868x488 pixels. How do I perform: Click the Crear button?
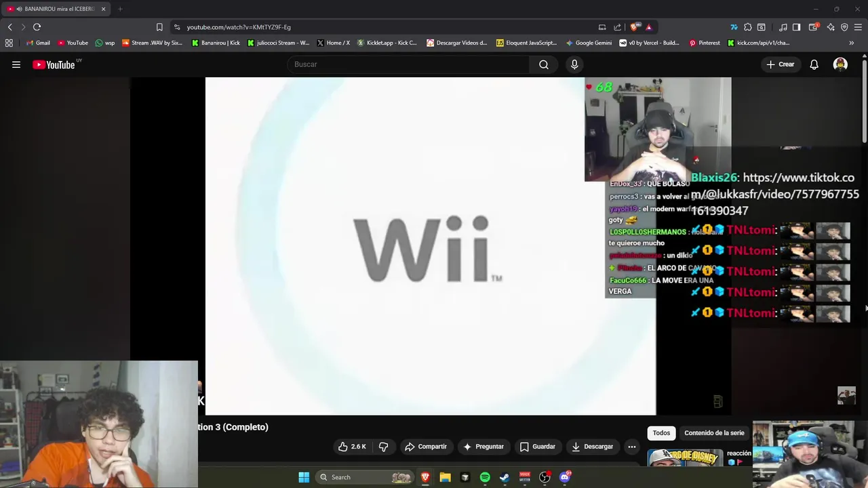coord(780,64)
